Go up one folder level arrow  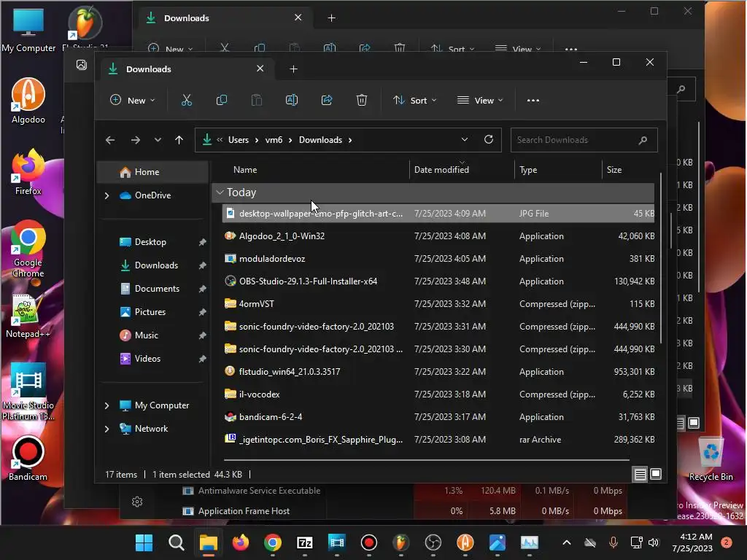(179, 140)
